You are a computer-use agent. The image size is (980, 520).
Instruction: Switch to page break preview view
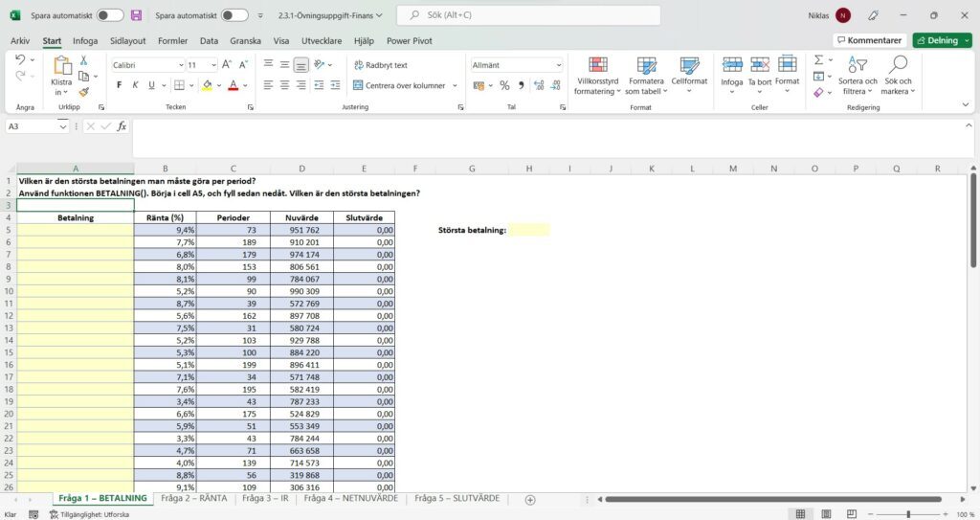pos(851,513)
